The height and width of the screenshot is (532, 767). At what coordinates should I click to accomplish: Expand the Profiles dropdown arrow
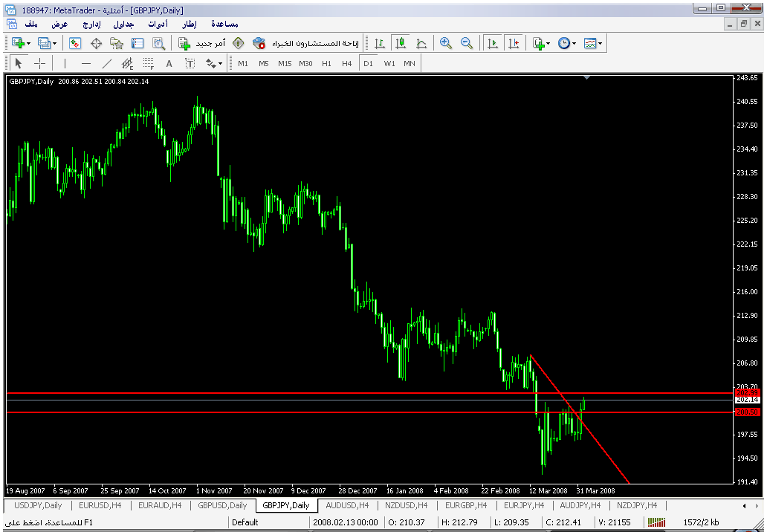click(x=55, y=44)
